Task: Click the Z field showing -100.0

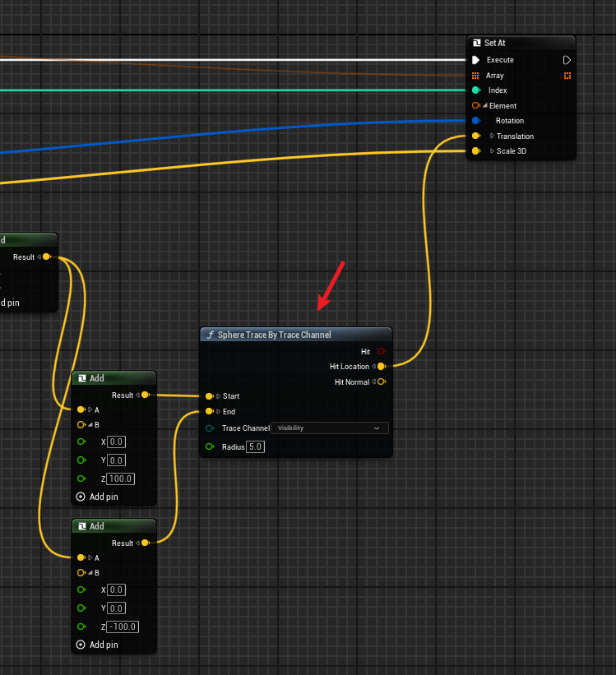Action: click(x=123, y=626)
